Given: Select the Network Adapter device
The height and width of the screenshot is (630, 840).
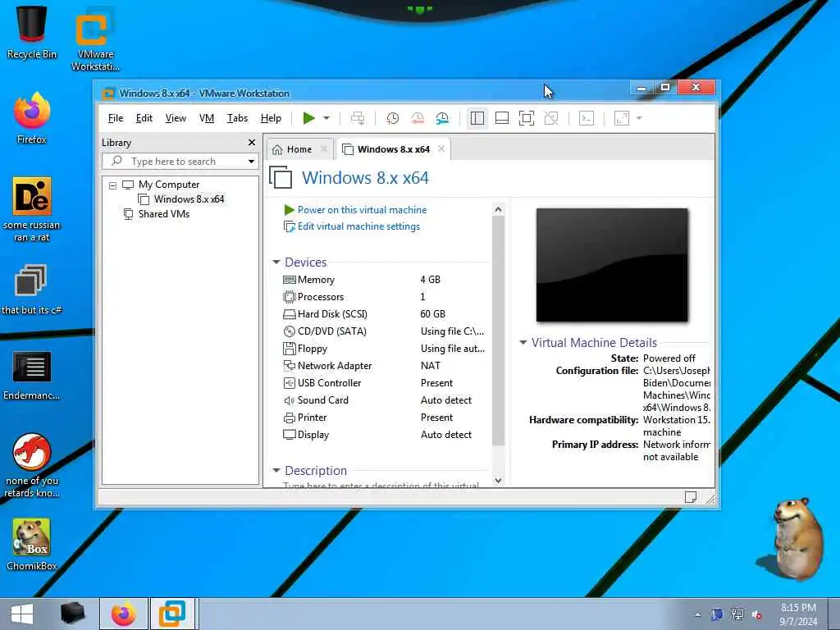Looking at the screenshot, I should [335, 366].
